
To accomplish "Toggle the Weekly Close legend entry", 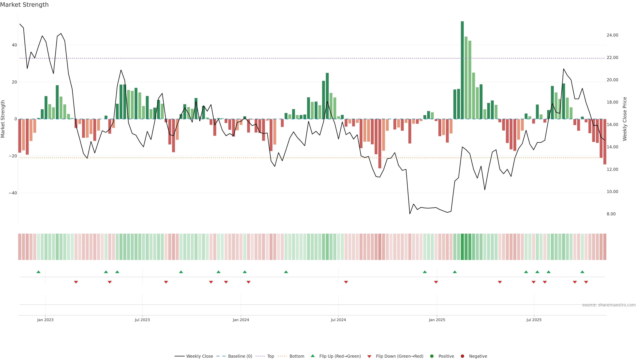I will (199, 356).
